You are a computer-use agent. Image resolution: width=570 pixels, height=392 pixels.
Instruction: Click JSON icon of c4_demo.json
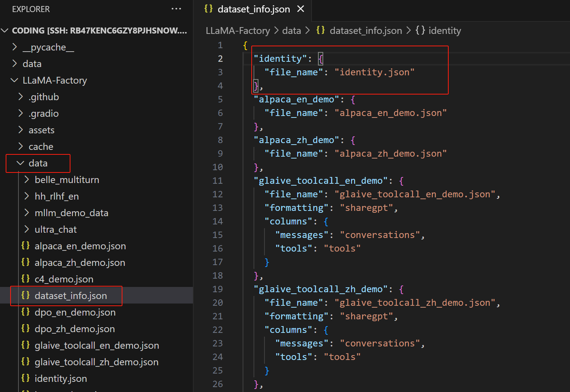[x=26, y=279]
